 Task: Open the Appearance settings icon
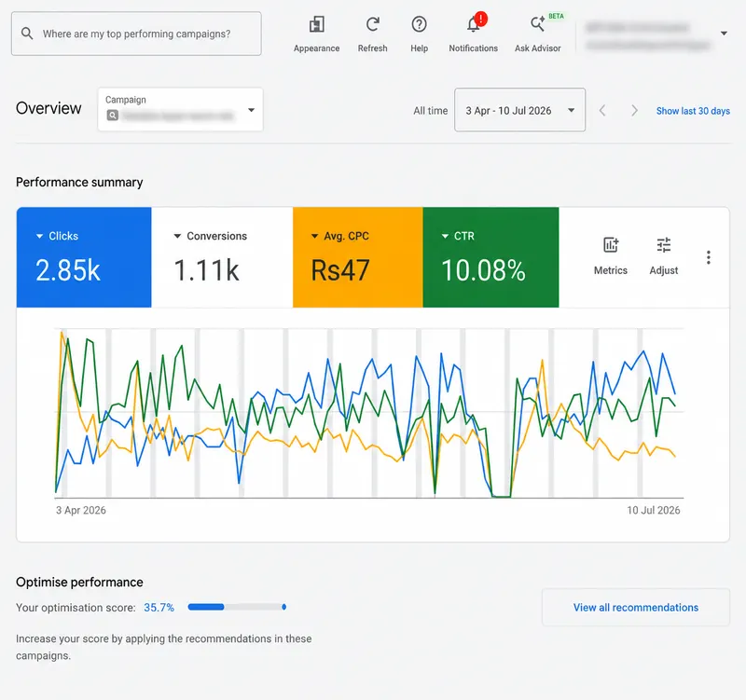316,25
